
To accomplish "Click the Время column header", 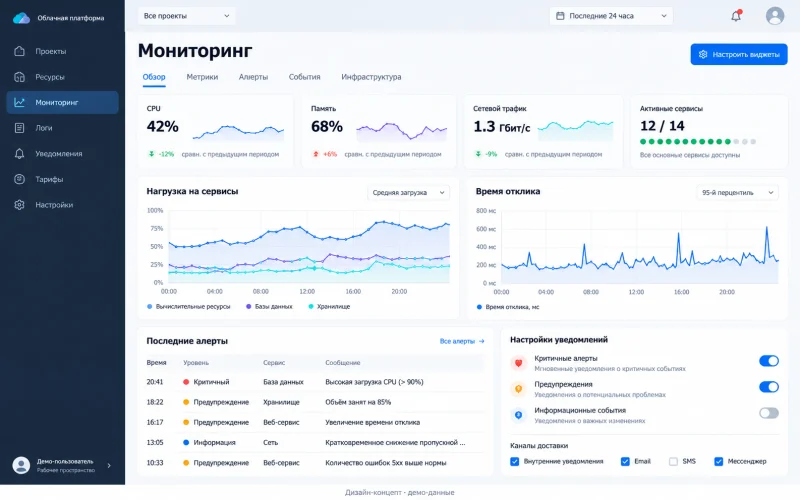I will (157, 363).
